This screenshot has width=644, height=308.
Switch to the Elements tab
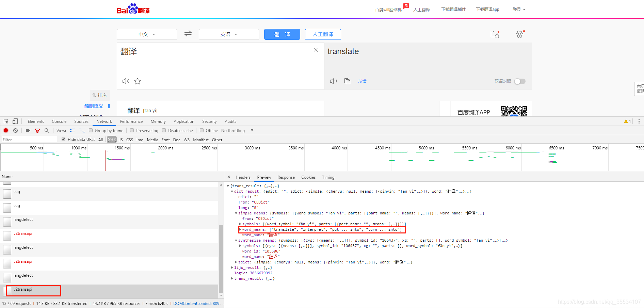36,121
